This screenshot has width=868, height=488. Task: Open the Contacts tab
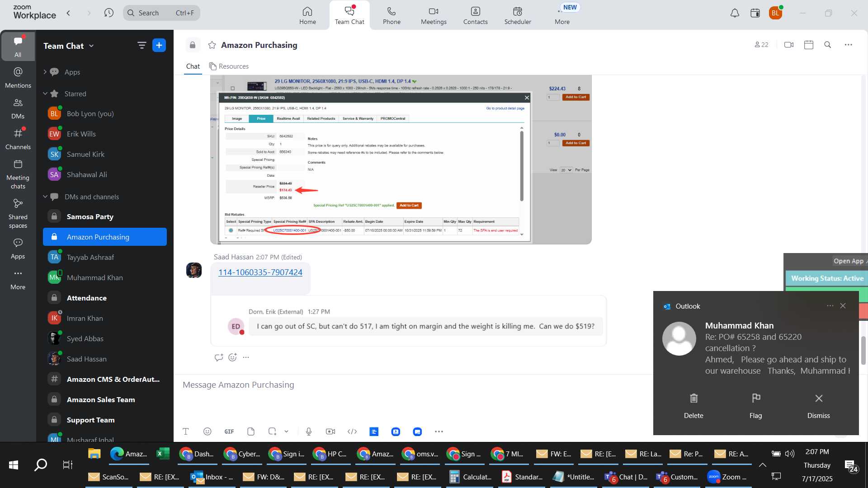click(475, 15)
